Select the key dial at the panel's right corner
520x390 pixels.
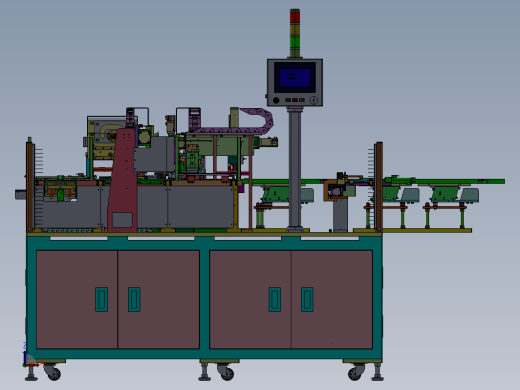point(314,100)
